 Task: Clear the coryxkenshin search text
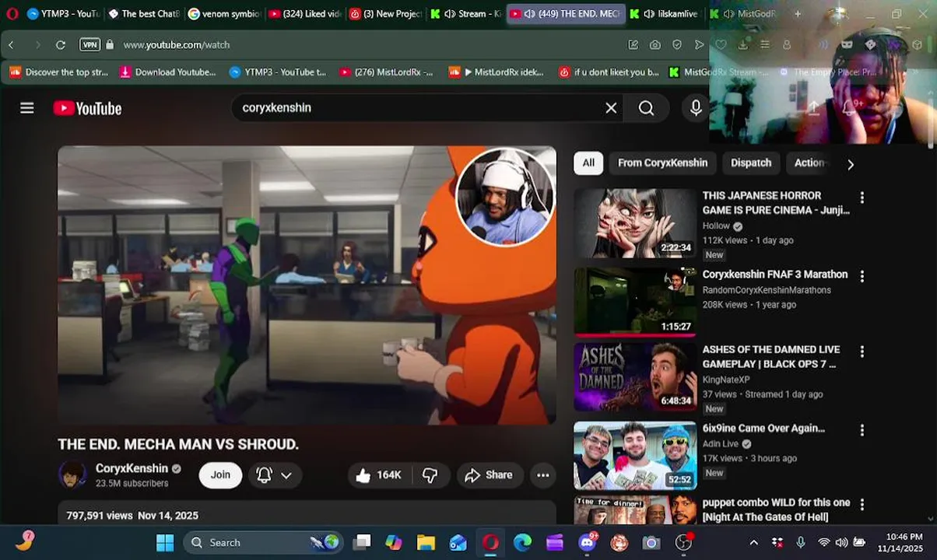click(x=611, y=108)
